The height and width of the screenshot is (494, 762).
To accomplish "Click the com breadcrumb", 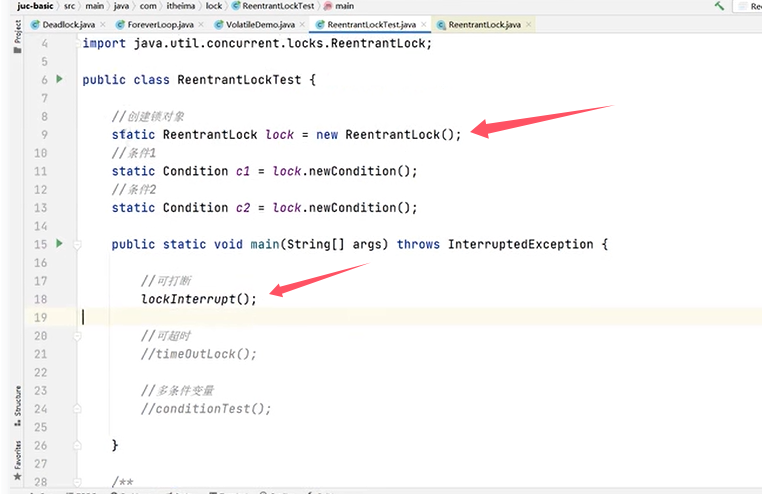I will tap(148, 6).
